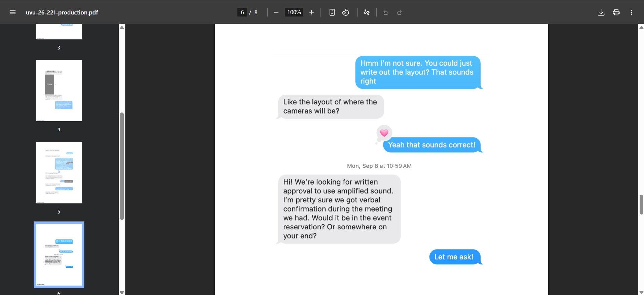Click the document scrollbar handle
The width and height of the screenshot is (644, 295).
(641, 205)
